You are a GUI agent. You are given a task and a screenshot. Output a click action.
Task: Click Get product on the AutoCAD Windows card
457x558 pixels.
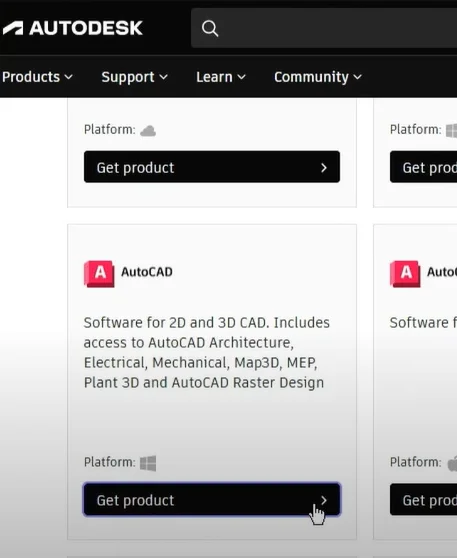click(212, 500)
